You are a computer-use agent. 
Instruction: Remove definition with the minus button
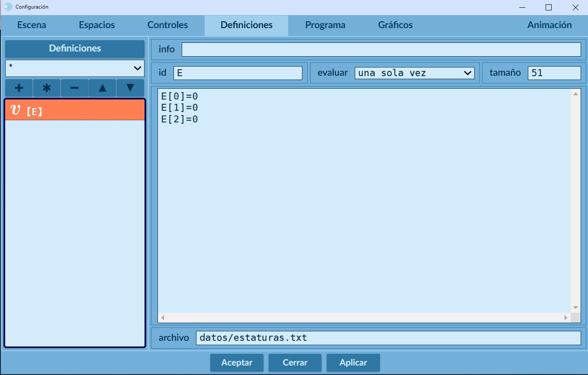(x=74, y=88)
